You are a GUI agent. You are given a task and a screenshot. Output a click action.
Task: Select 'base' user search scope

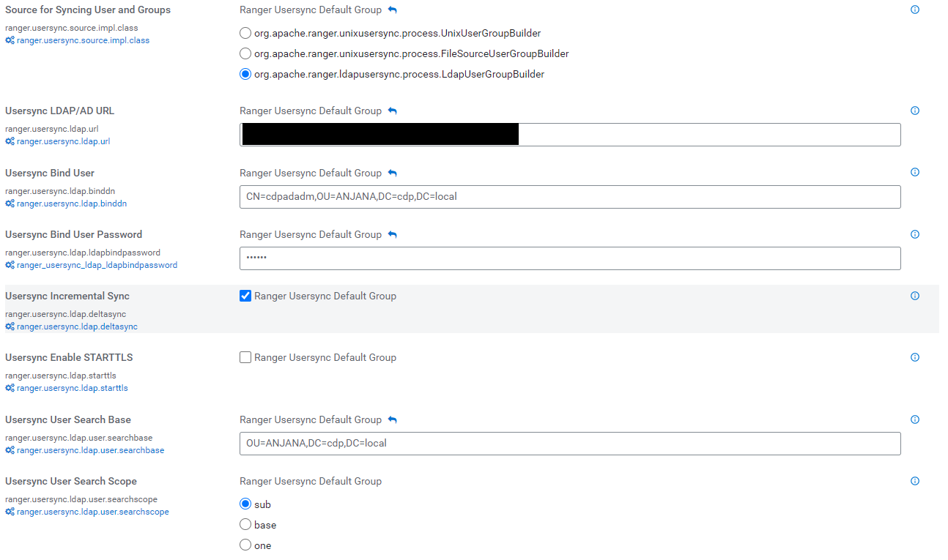[246, 525]
